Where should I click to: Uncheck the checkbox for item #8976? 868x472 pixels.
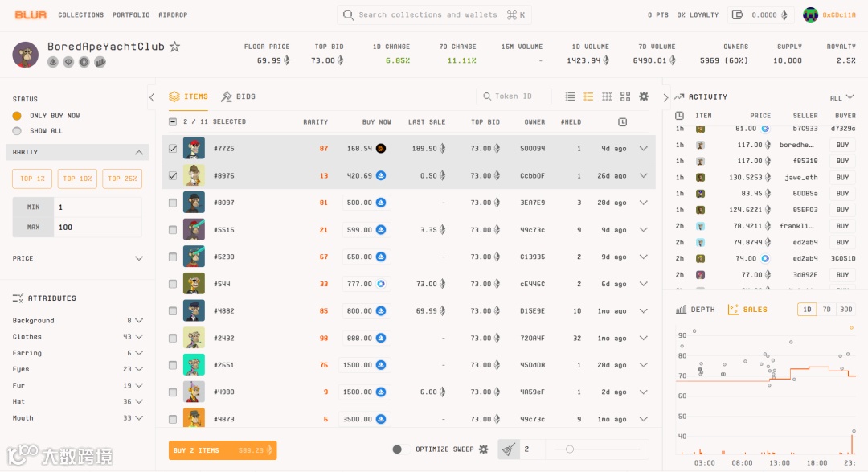pos(173,175)
